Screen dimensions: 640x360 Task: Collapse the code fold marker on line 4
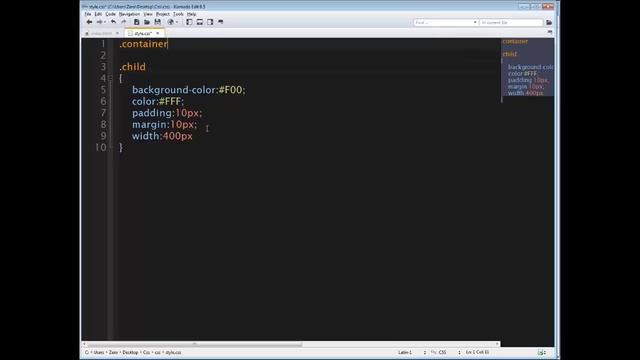[111, 78]
